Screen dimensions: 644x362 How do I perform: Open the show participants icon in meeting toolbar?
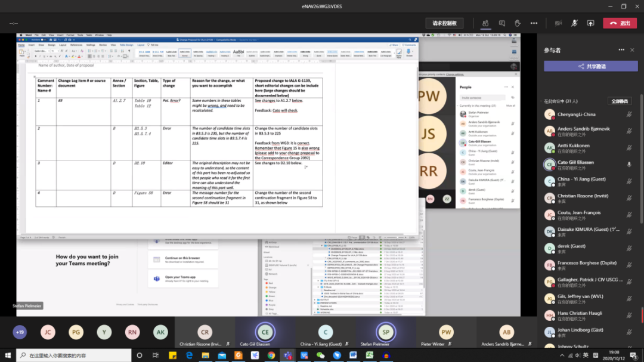486,23
